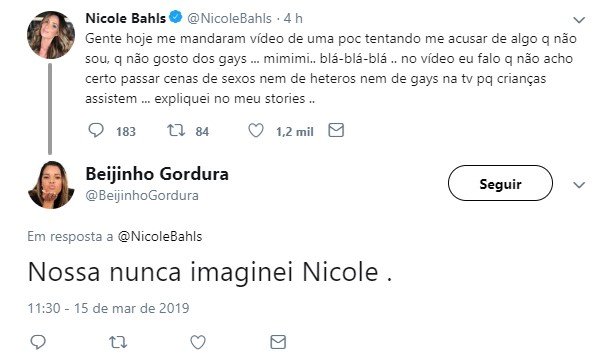Reply to Beijinho Gordura's tweet
Screen dimensions: 610x364
coord(38,342)
